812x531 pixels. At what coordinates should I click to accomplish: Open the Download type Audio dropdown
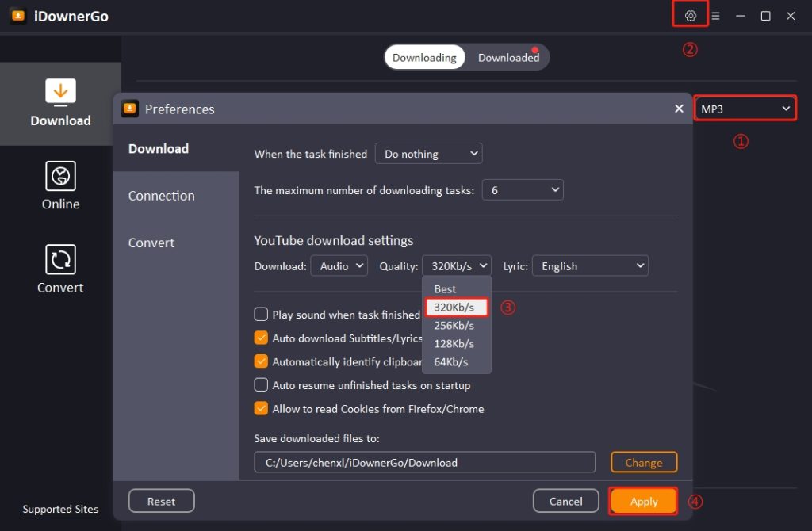tap(339, 266)
